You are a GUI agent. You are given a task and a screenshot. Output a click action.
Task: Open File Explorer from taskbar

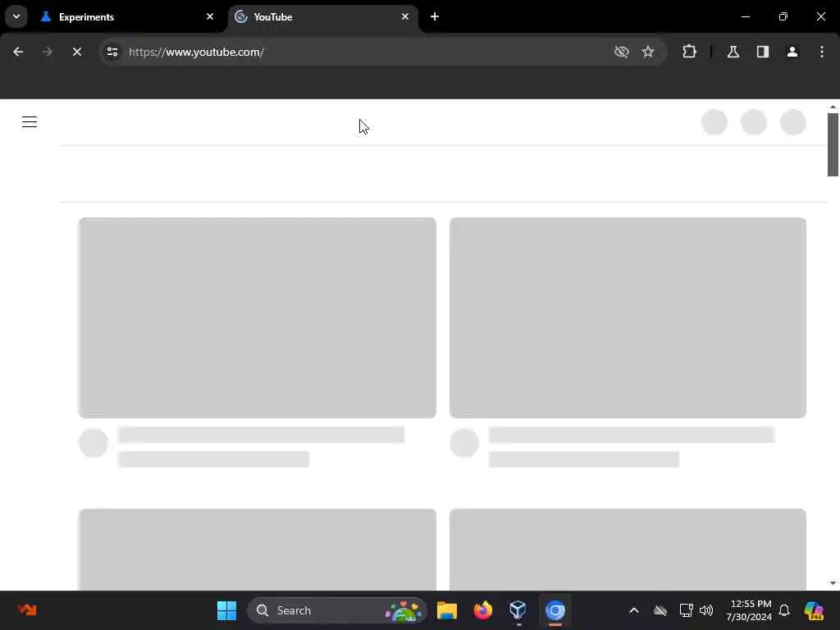[447, 610]
